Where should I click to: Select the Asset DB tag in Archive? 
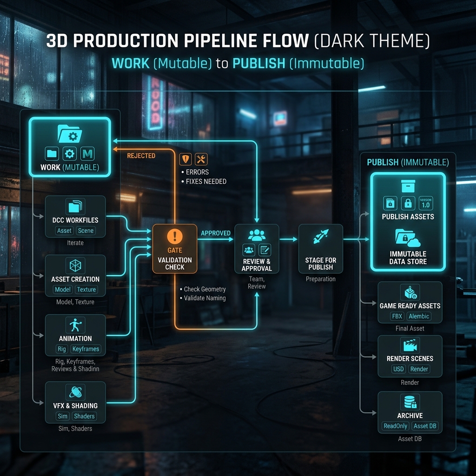click(x=425, y=426)
